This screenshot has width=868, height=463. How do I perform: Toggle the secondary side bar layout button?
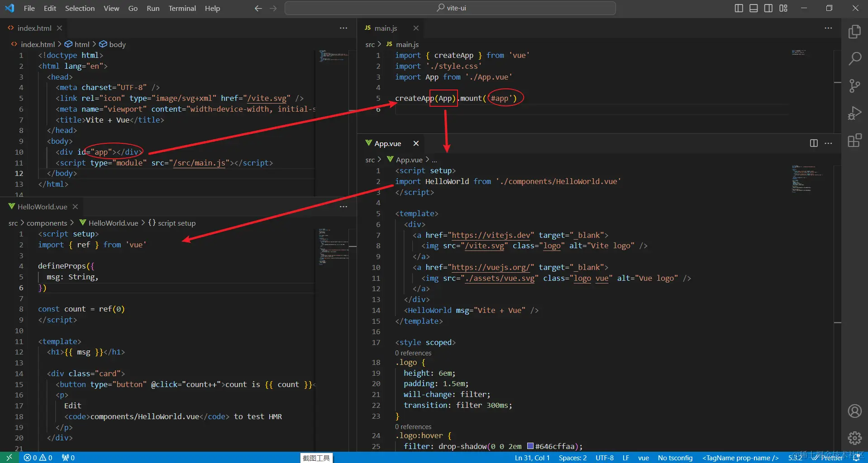pos(768,8)
